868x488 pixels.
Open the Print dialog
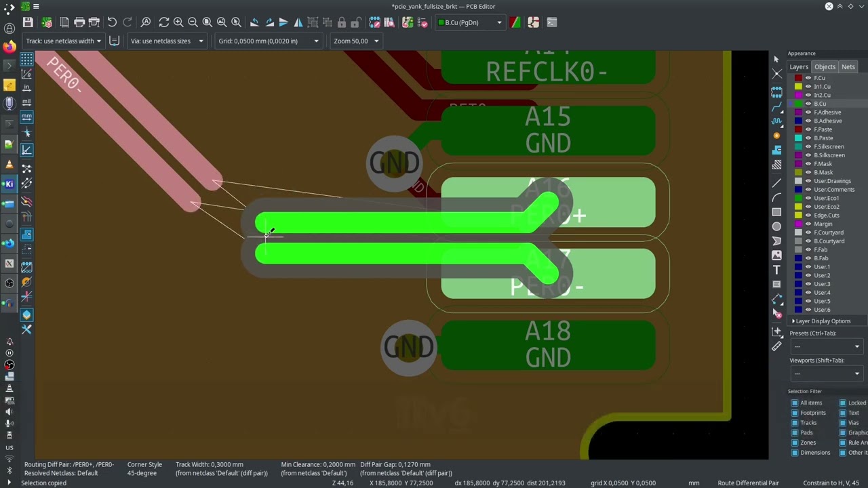[79, 22]
